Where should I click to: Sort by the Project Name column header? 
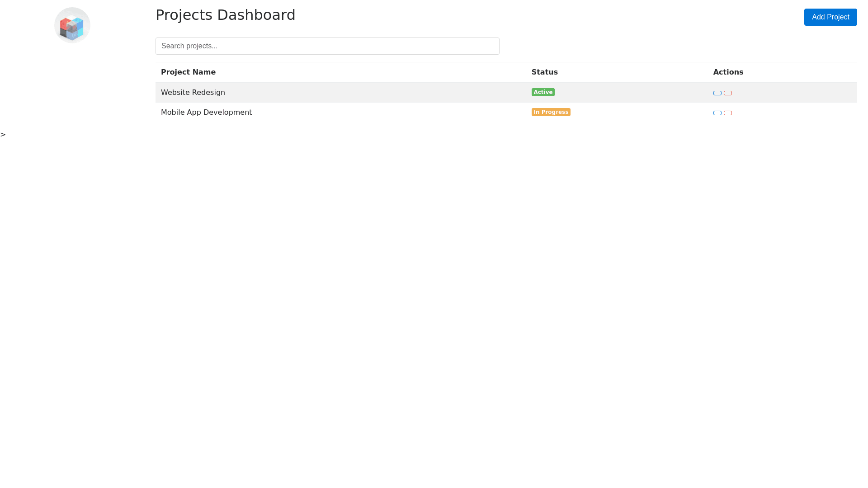click(x=188, y=72)
